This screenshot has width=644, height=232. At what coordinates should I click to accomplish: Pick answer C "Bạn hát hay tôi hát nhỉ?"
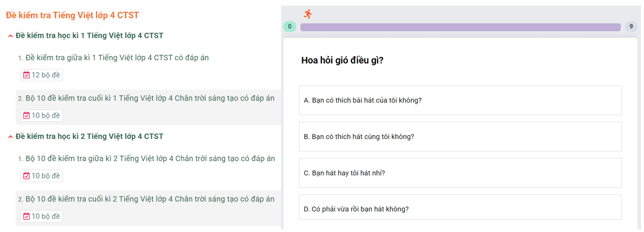[460, 173]
